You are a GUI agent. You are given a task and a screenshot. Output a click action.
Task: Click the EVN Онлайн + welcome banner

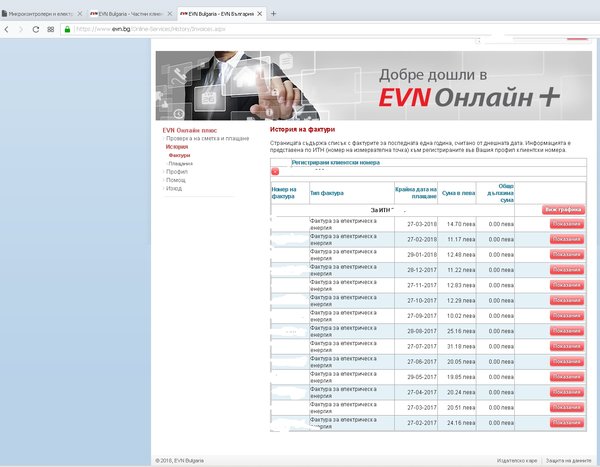coord(373,86)
